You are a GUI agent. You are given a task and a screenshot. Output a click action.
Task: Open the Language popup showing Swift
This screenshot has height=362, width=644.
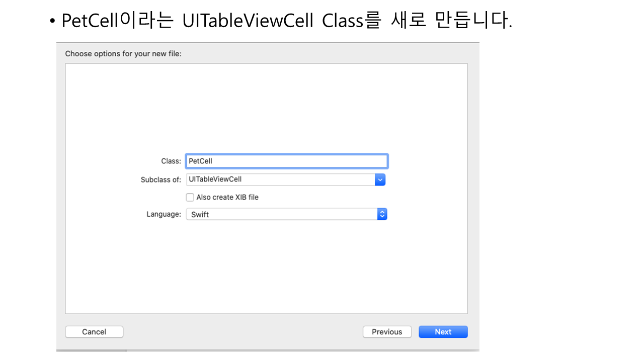[282, 214]
